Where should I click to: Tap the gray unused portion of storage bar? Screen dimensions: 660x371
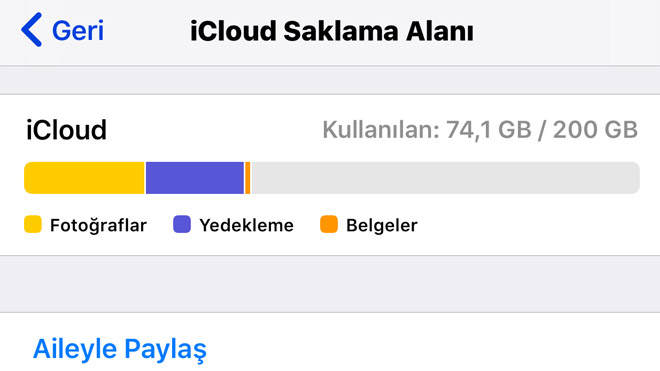click(x=445, y=178)
